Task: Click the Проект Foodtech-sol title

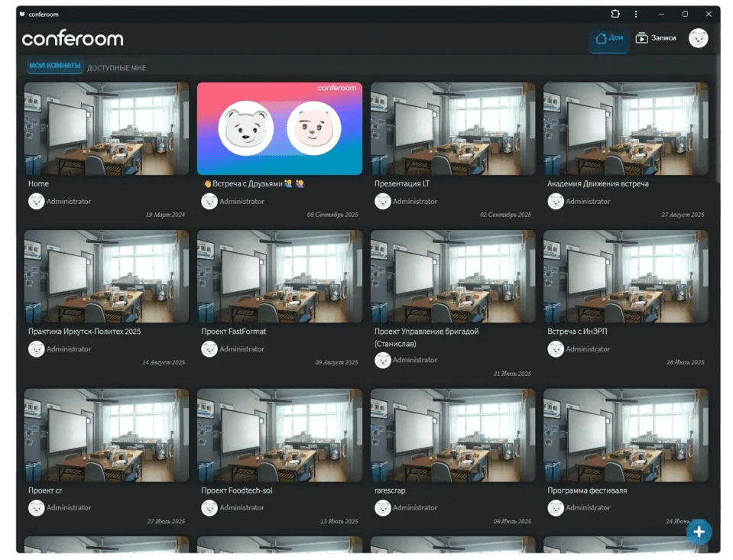Action: (x=236, y=490)
